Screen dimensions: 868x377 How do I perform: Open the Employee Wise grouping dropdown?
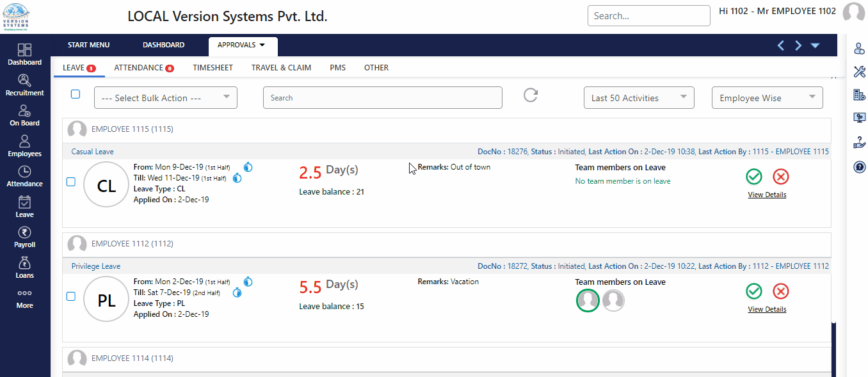(x=767, y=98)
